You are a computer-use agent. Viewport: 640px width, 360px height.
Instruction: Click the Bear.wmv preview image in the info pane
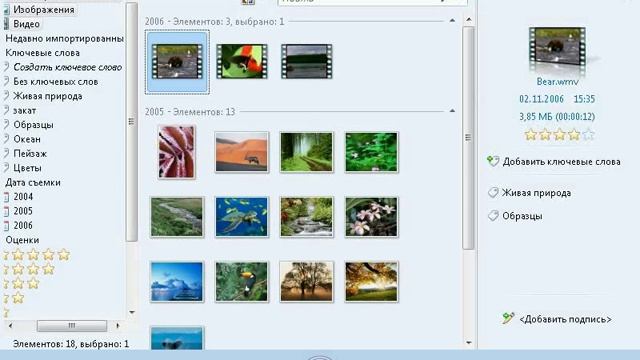(557, 46)
